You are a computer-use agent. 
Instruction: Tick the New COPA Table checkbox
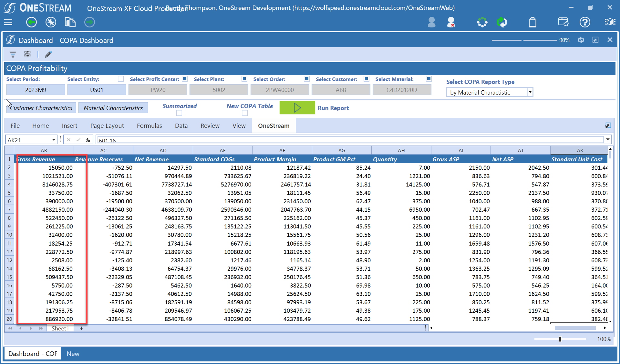click(x=245, y=113)
